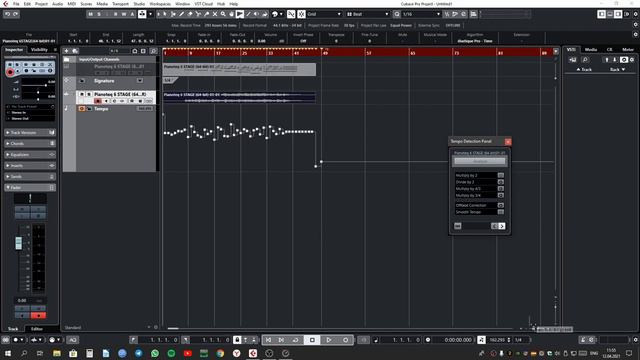This screenshot has height=360, width=640.
Task: Open the Project menu
Action: click(x=41, y=4)
